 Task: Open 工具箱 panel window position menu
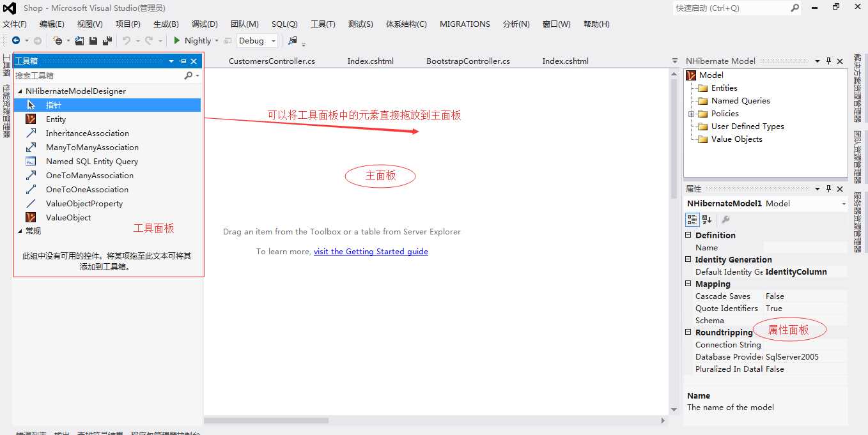click(x=171, y=61)
